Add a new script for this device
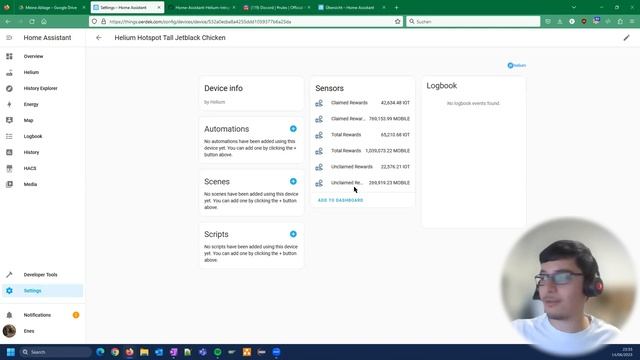This screenshot has width=640, height=360. click(293, 234)
